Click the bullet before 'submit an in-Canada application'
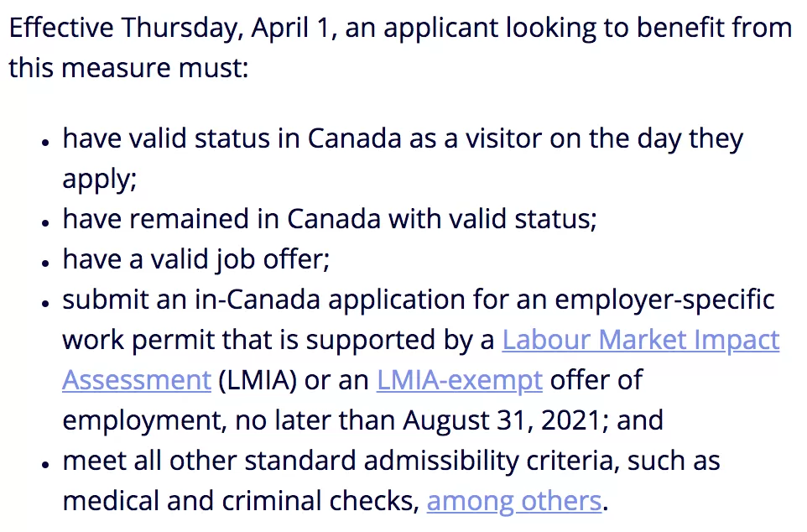Screen dimensions: 807x532 point(46,303)
